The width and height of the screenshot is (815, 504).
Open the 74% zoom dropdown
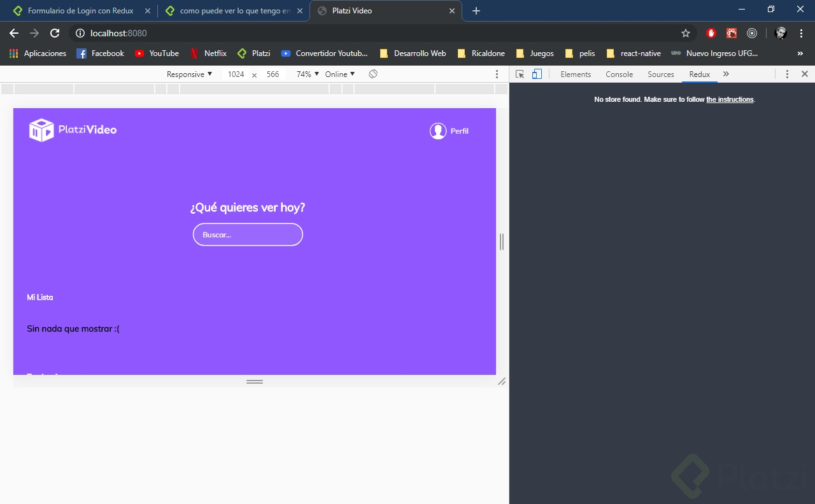point(308,74)
